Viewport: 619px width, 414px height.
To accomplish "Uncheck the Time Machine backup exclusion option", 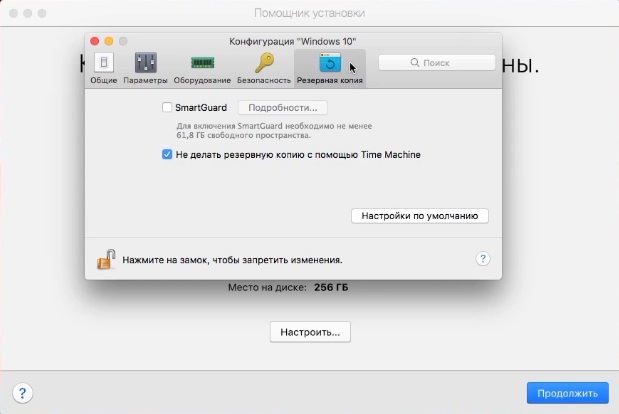I will (x=166, y=155).
